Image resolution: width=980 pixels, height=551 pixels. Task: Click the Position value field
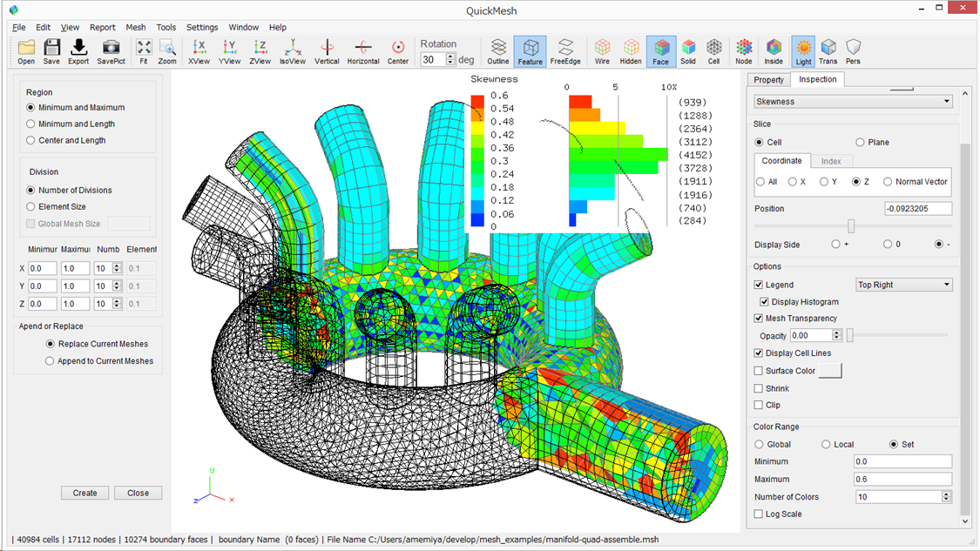[918, 209]
